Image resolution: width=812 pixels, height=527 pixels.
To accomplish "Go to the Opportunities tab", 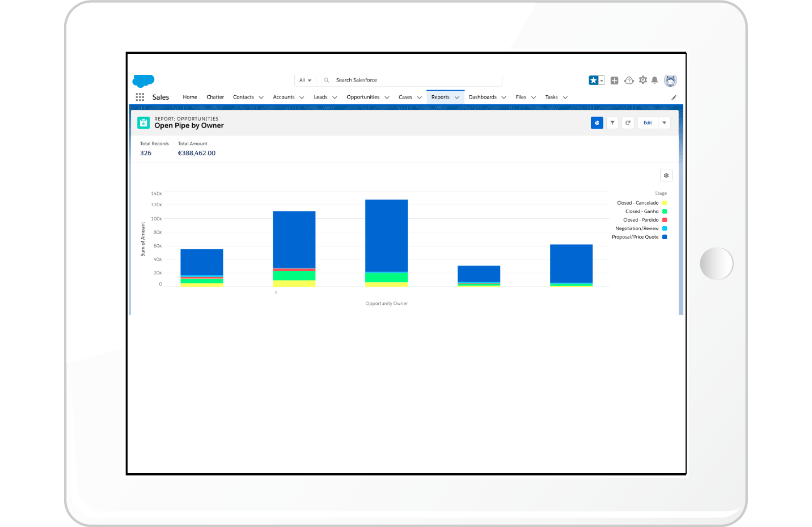I will pyautogui.click(x=363, y=97).
